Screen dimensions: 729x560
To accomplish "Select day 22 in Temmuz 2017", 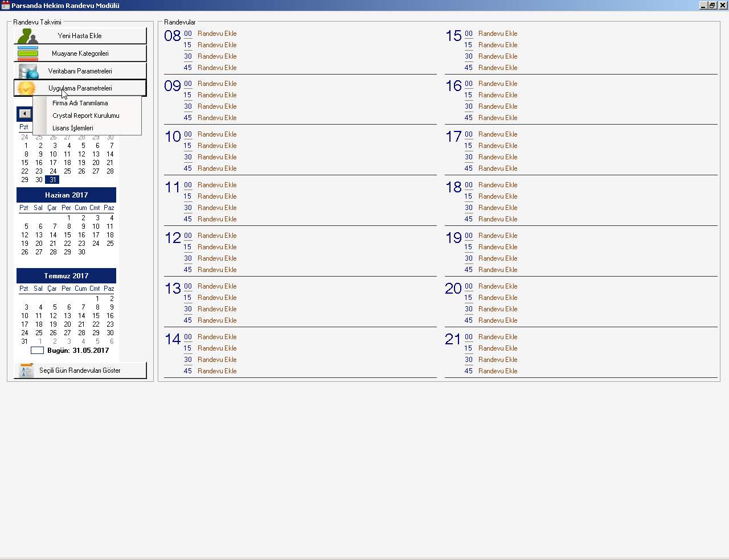I will pyautogui.click(x=96, y=324).
